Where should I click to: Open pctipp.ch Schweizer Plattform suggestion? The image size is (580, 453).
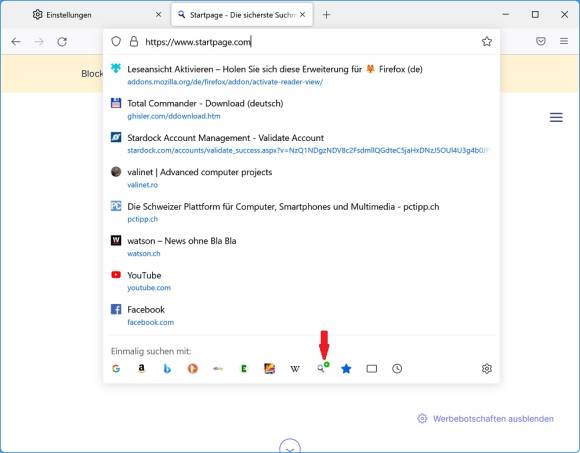[301, 212]
